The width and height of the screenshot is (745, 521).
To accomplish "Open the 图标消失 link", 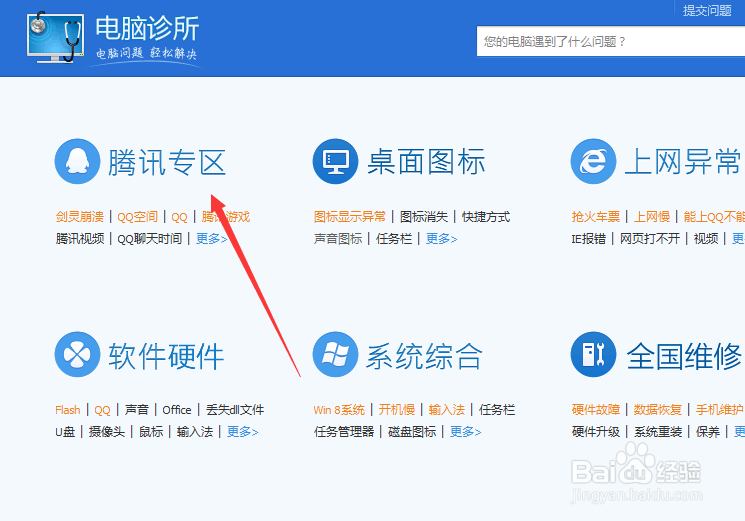I will tap(424, 217).
